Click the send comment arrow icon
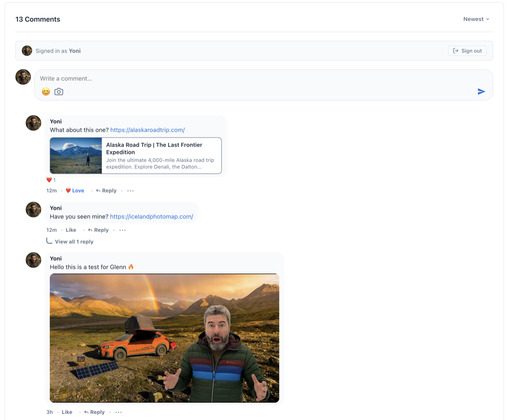Image resolution: width=509 pixels, height=420 pixels. (x=482, y=91)
